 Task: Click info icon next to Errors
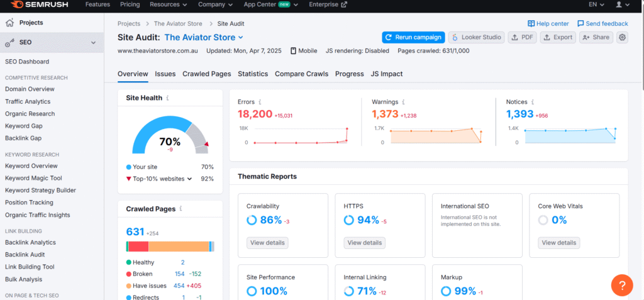(260, 102)
